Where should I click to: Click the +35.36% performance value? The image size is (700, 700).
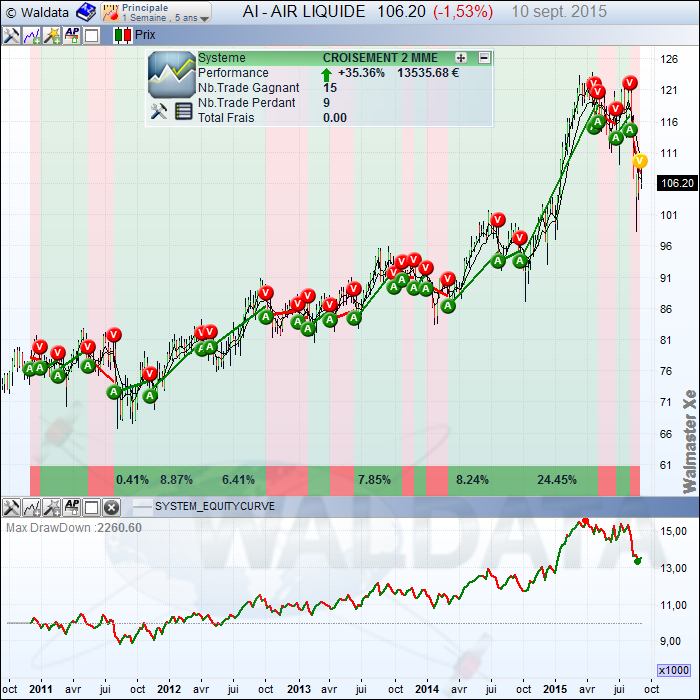pos(361,73)
